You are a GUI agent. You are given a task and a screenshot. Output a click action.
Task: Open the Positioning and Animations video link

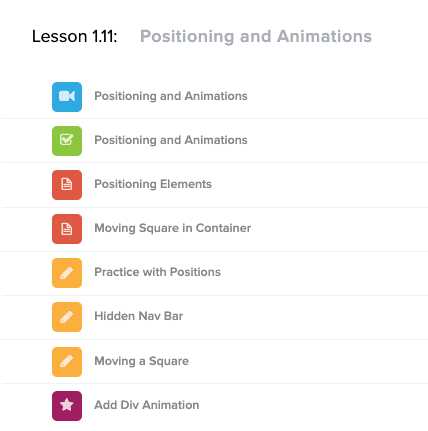[x=171, y=96]
